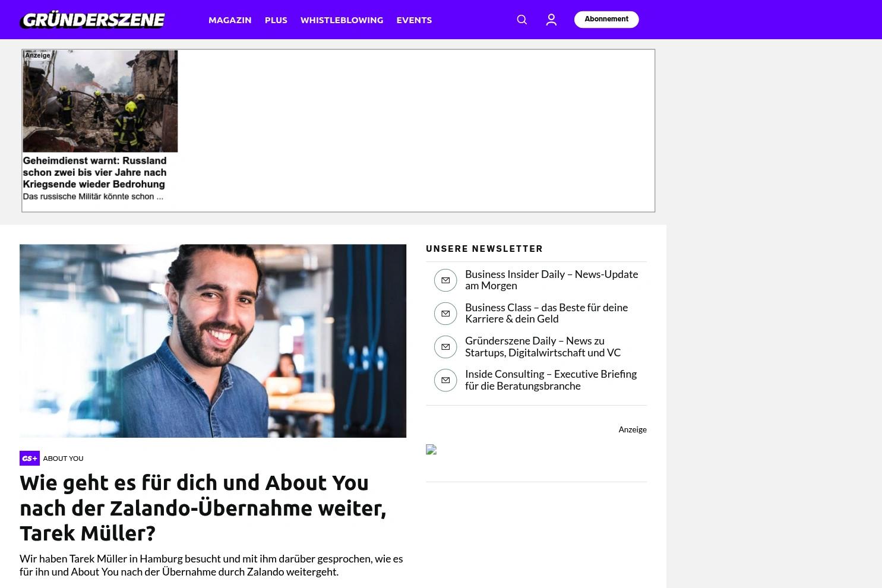Screen dimensions: 882x588
Task: Open the Tarek Müller article headline
Action: tap(203, 508)
